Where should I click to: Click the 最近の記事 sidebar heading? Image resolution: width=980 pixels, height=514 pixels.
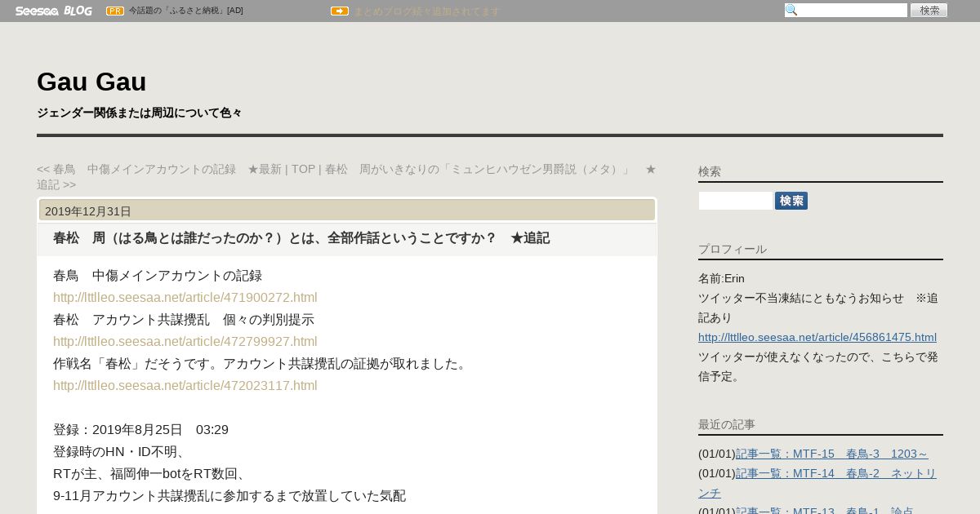click(x=727, y=424)
